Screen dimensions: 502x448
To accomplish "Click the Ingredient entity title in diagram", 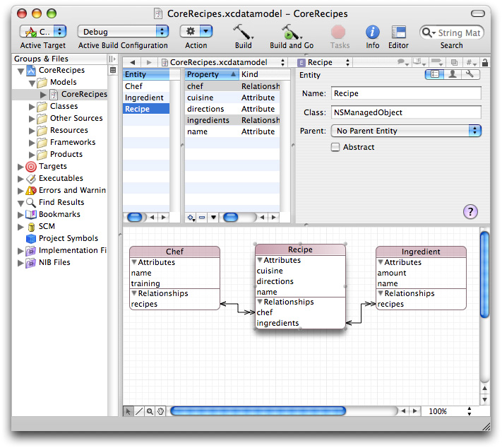I will coord(421,252).
